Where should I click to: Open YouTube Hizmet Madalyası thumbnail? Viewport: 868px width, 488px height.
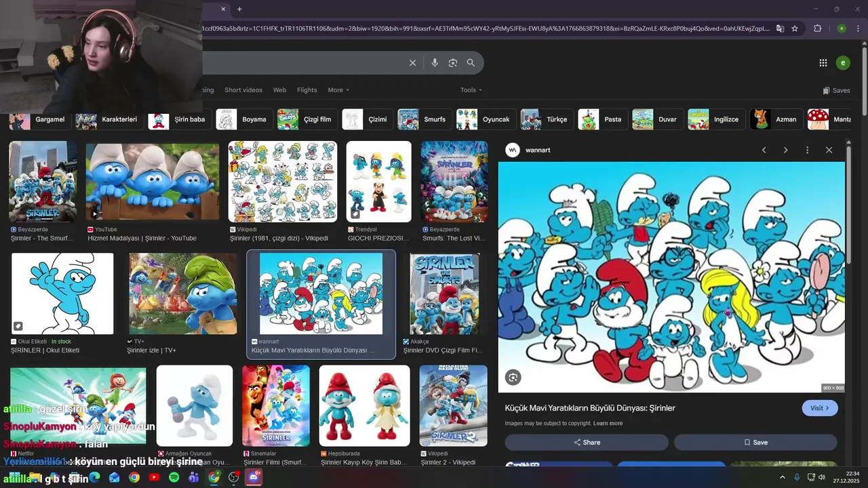point(153,182)
